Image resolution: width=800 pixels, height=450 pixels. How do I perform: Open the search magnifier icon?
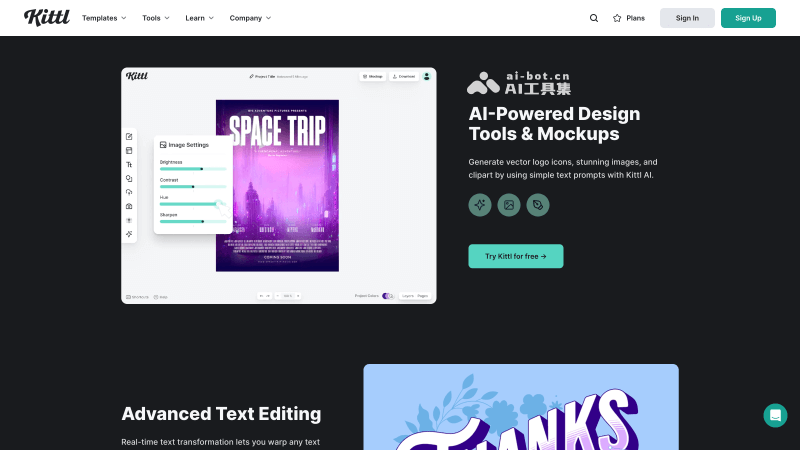click(594, 18)
